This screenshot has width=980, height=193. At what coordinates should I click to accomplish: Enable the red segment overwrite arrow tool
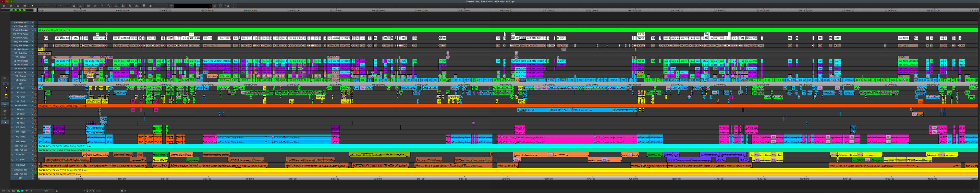tap(6, 84)
